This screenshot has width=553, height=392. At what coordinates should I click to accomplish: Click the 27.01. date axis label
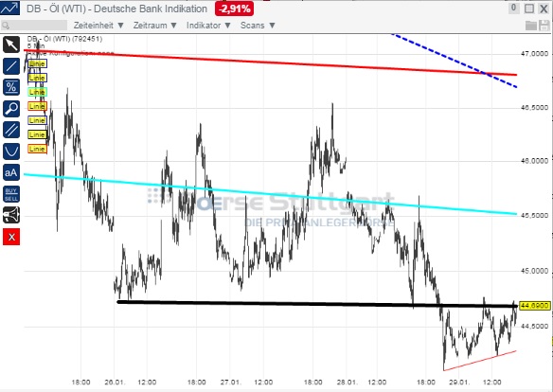[231, 383]
